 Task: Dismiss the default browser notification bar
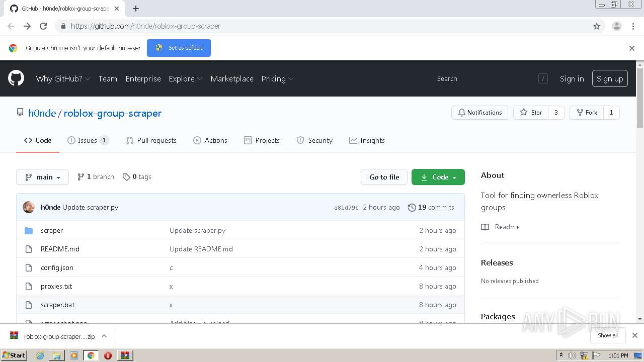[x=632, y=48]
